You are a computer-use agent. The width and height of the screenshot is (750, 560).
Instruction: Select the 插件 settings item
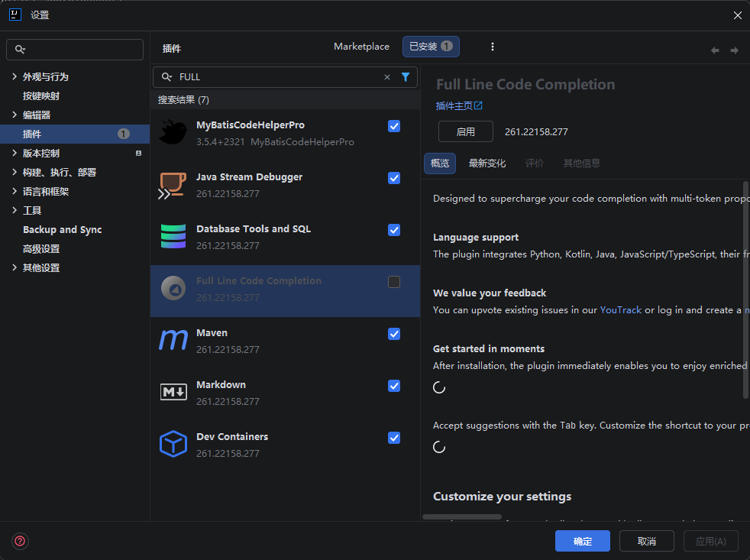click(x=75, y=134)
